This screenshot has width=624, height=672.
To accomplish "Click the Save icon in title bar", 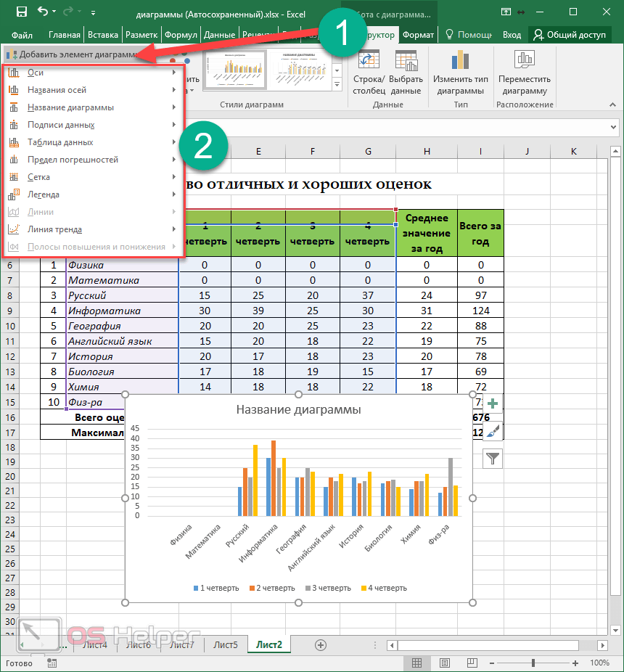I will (x=21, y=12).
